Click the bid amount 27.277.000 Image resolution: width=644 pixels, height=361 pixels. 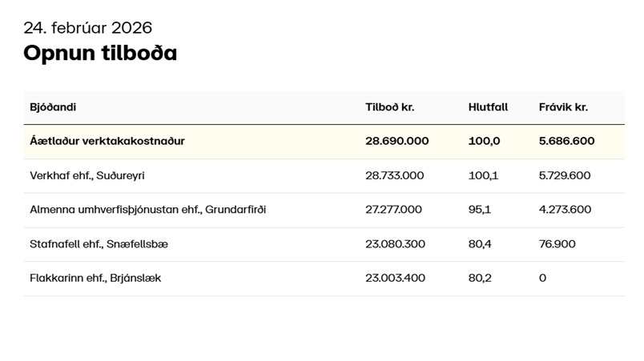[393, 210]
